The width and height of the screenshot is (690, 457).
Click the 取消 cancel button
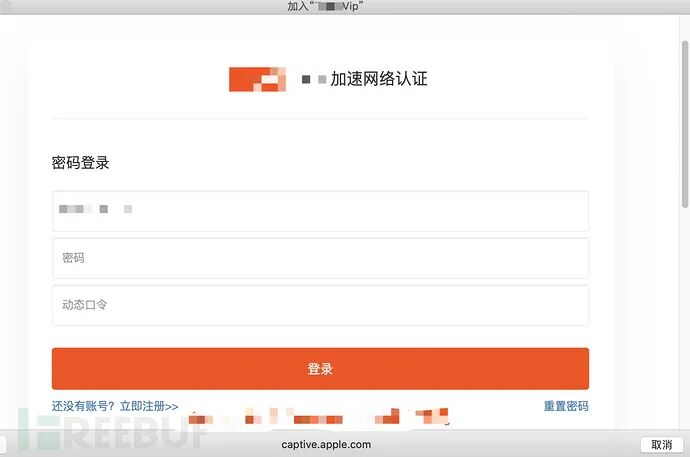[x=661, y=445]
